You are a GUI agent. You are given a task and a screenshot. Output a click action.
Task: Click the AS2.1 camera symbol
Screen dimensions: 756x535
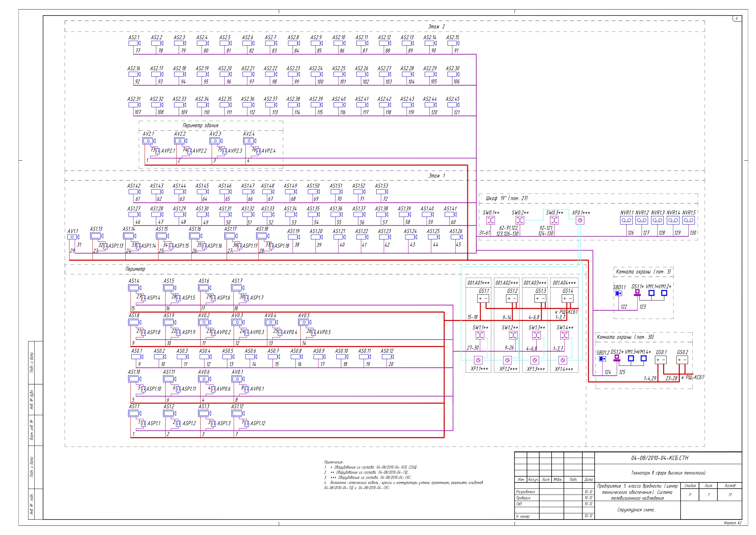[134, 43]
